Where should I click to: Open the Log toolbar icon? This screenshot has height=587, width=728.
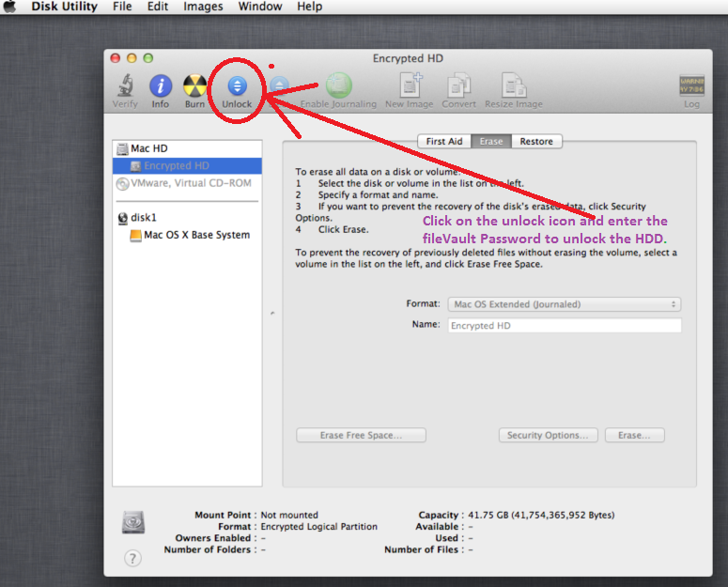click(x=691, y=85)
